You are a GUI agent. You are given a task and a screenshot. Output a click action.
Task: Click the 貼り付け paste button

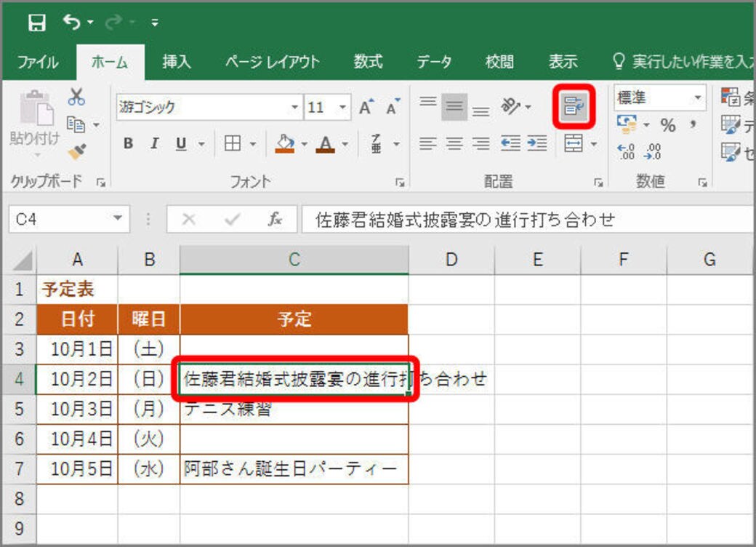(x=34, y=119)
